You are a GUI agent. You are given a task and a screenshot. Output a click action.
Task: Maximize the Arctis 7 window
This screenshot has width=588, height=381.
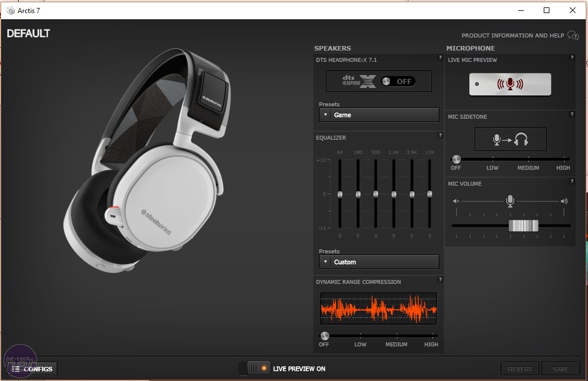click(547, 10)
